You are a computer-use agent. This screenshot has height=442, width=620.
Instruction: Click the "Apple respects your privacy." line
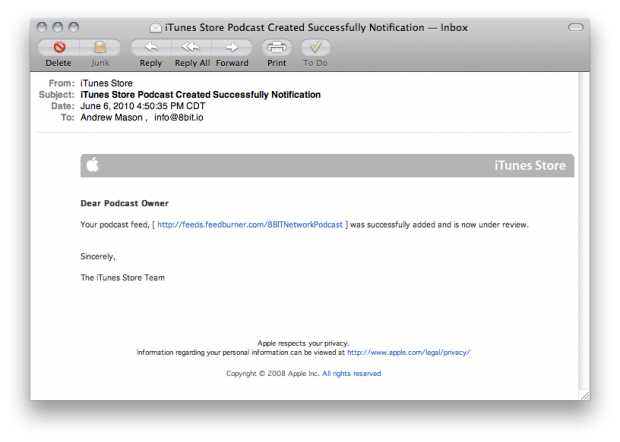tap(303, 343)
